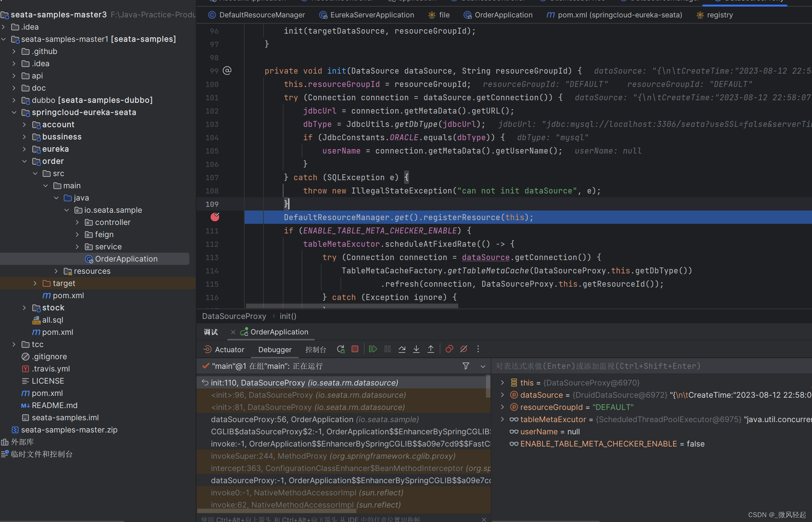Expand dataSource variable in debugger
This screenshot has width=812, height=522.
point(502,395)
